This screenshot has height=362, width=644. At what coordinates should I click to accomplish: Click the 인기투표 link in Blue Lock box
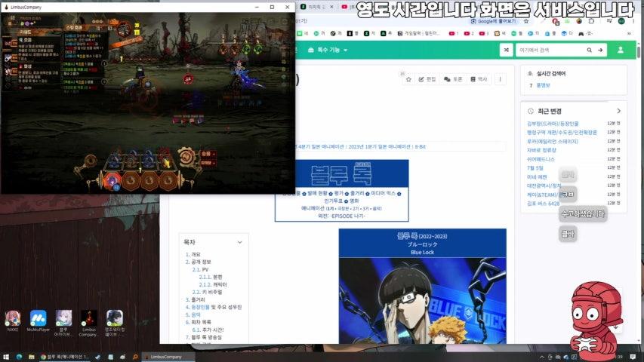pyautogui.click(x=333, y=201)
